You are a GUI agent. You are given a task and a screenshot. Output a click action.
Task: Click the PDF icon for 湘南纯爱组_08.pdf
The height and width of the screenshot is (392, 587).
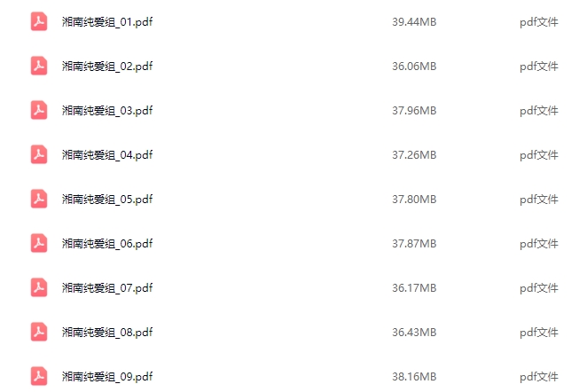pyautogui.click(x=39, y=332)
